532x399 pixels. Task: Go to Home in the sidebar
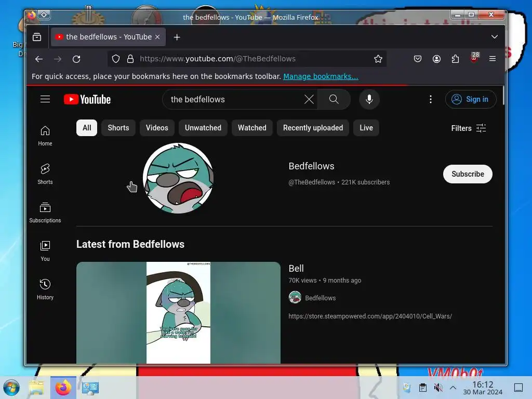45,136
